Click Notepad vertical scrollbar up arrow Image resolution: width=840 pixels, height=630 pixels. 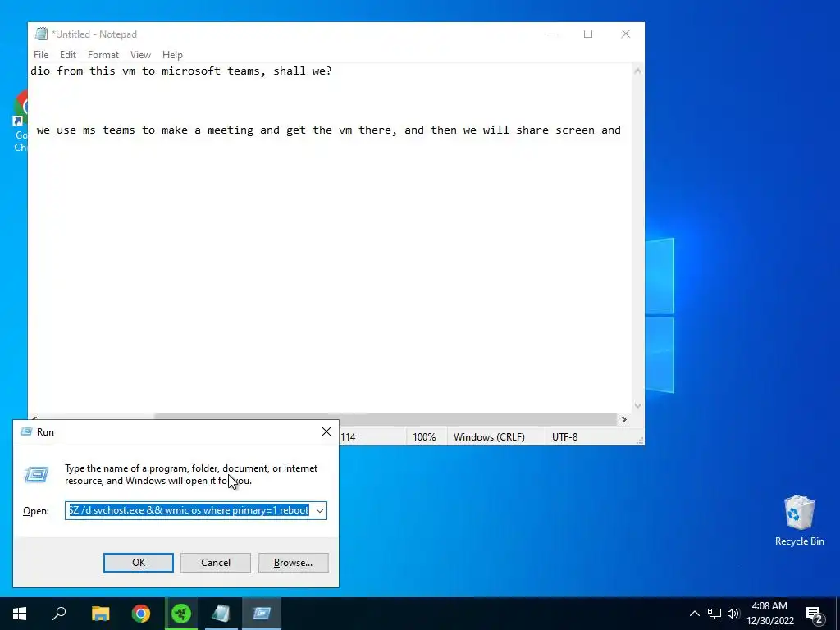[637, 71]
